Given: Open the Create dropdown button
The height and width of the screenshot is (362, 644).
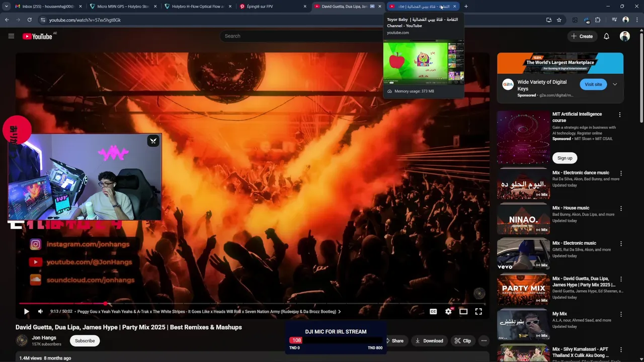Looking at the screenshot, I should 582,36.
